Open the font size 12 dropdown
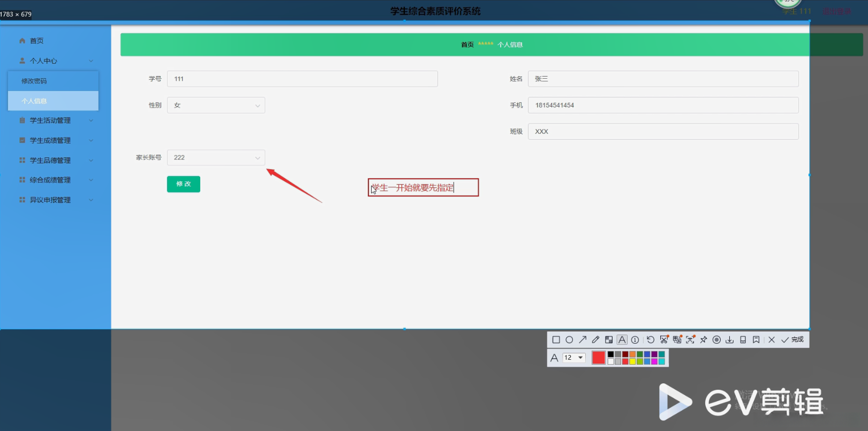Screen dimensions: 868x431 coord(573,358)
